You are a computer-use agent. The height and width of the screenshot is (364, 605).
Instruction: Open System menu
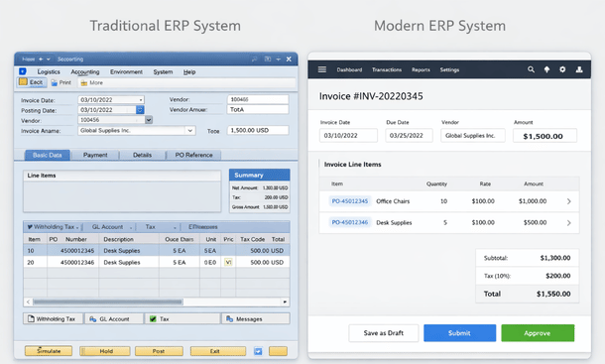click(163, 71)
